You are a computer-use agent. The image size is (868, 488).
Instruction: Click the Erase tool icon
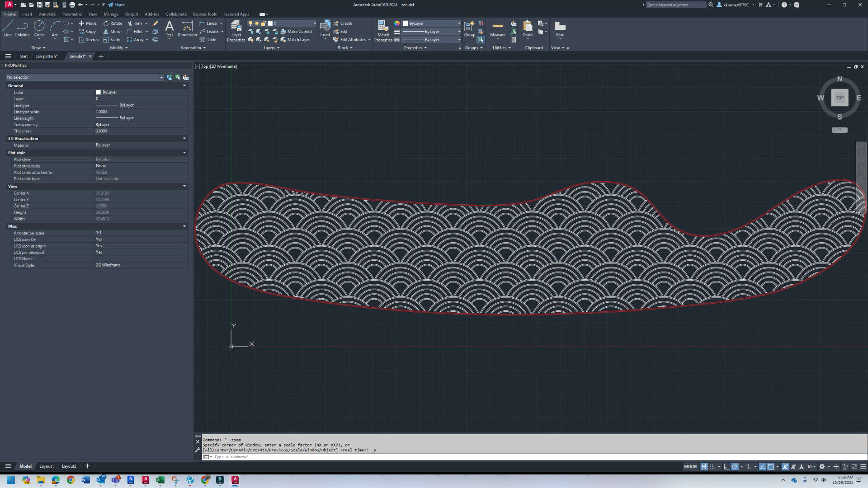155,23
